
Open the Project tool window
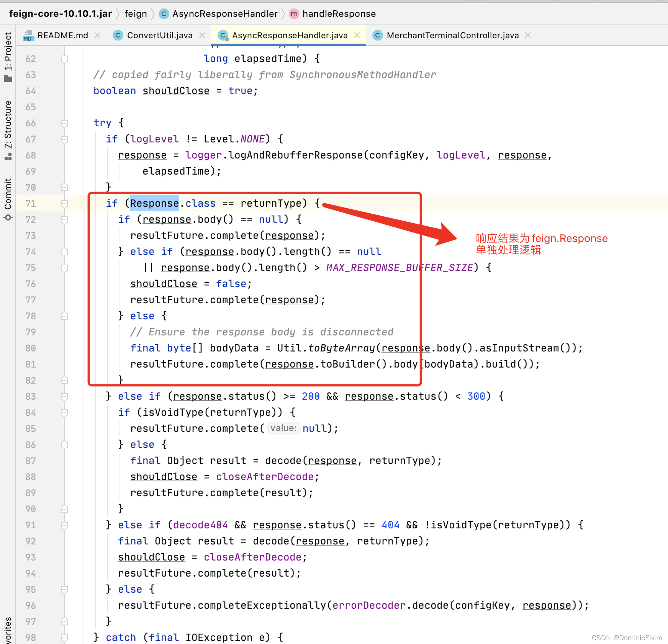[8, 51]
